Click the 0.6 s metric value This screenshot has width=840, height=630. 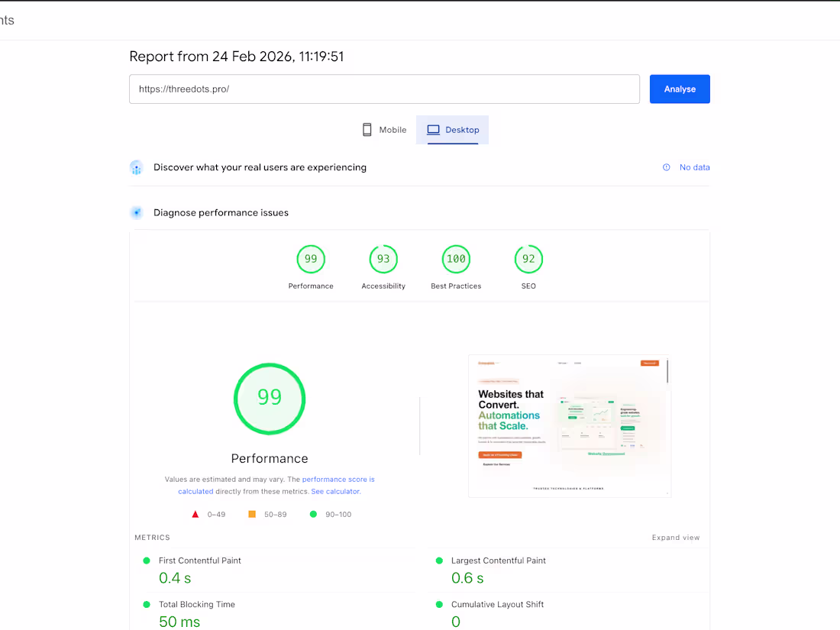tap(467, 578)
